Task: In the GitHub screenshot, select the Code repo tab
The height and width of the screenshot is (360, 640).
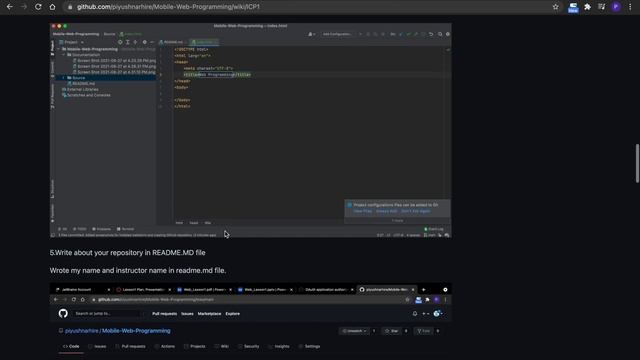Action: click(x=71, y=347)
